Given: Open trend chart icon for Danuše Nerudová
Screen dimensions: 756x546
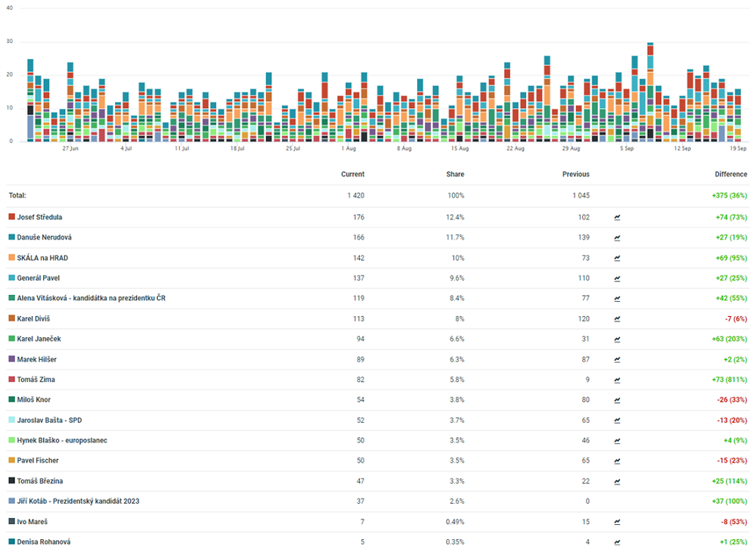Looking at the screenshot, I should click(618, 237).
